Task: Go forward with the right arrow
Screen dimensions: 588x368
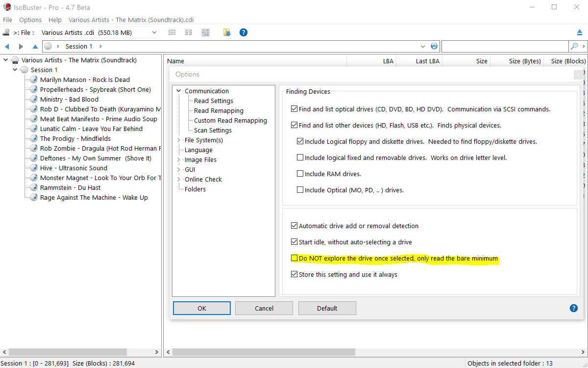Action: click(x=21, y=46)
